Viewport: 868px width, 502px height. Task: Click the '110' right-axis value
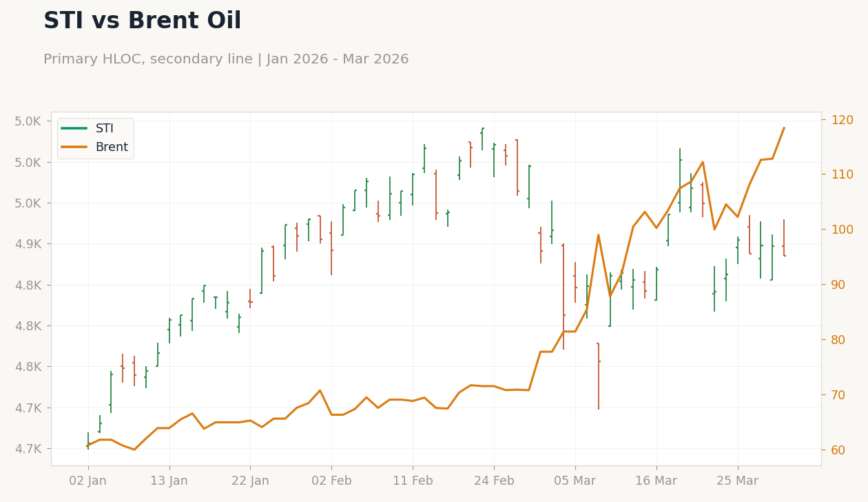(842, 174)
